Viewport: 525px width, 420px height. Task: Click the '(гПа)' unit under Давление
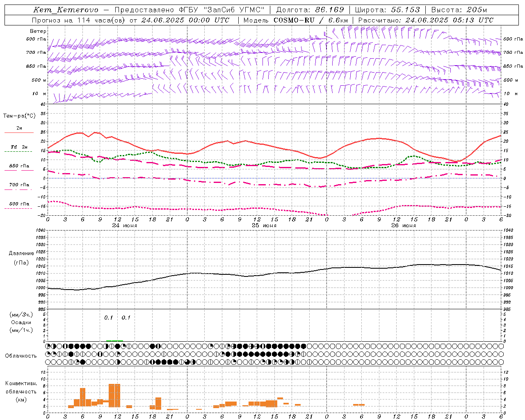pos(21,263)
